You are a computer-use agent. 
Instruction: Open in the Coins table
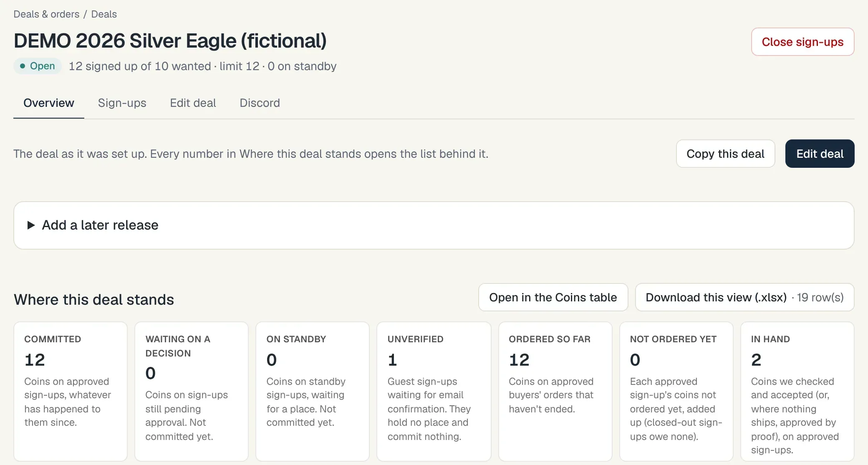coord(553,297)
